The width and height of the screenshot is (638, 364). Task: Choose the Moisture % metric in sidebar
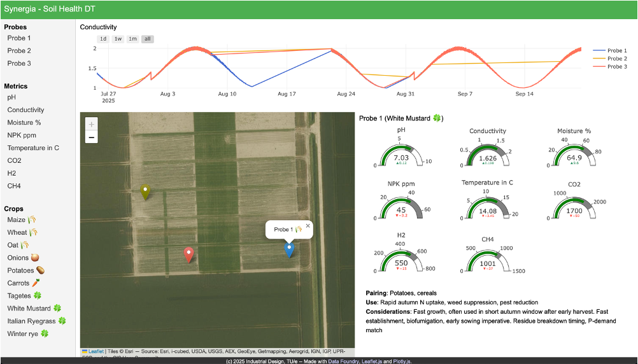coord(24,122)
